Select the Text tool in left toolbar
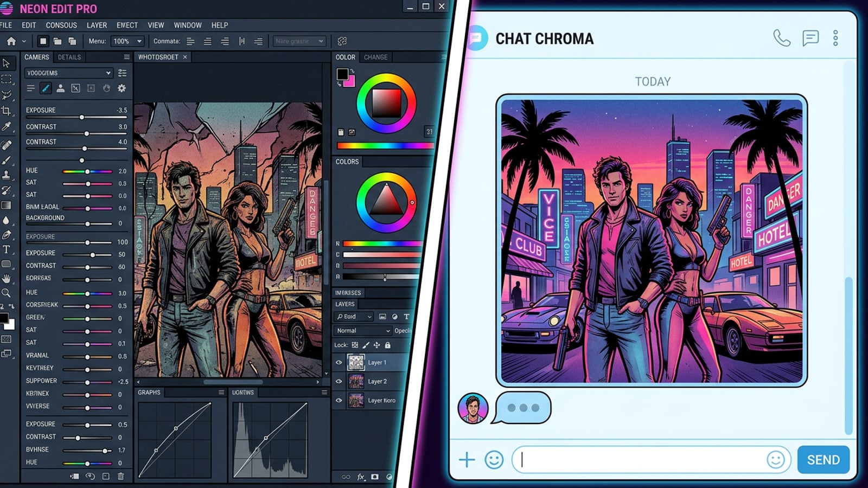This screenshot has height=488, width=868. 7,249
